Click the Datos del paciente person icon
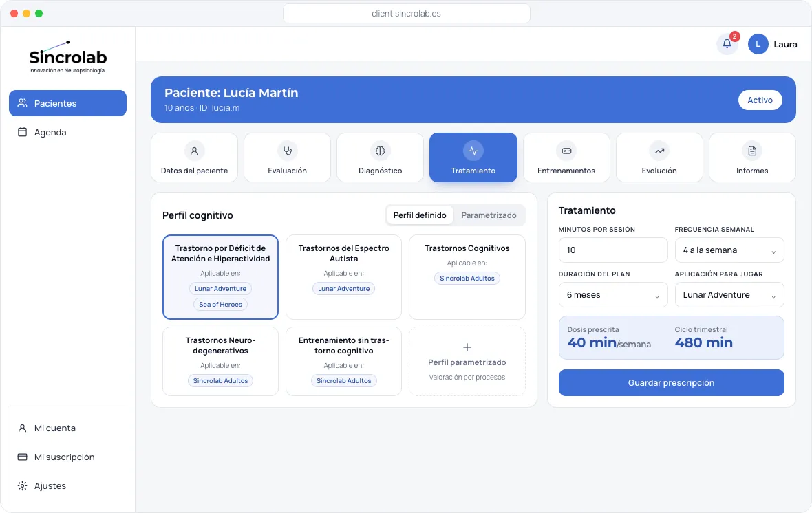Viewport: 812px width, 513px height. point(194,151)
